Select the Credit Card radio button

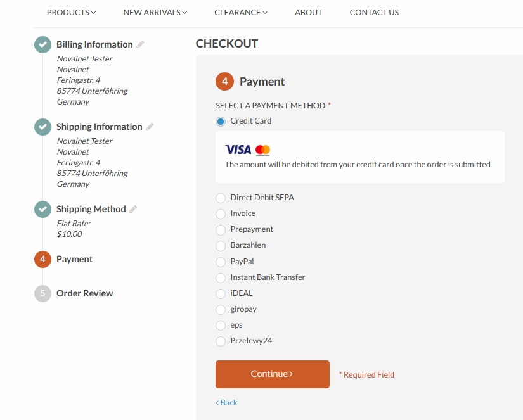[x=221, y=122]
